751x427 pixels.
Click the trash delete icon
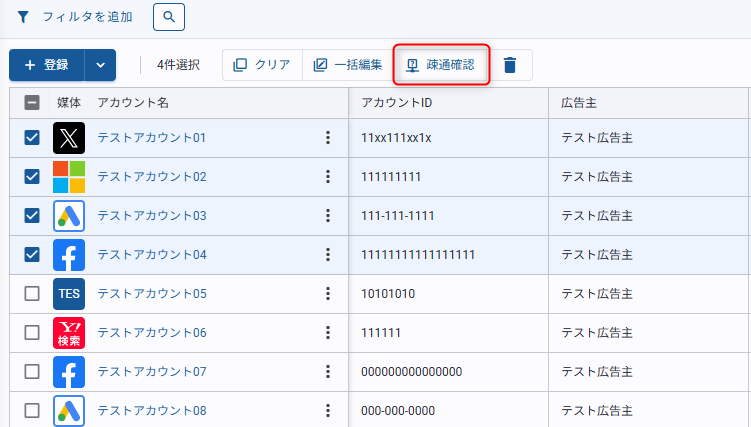pos(510,65)
